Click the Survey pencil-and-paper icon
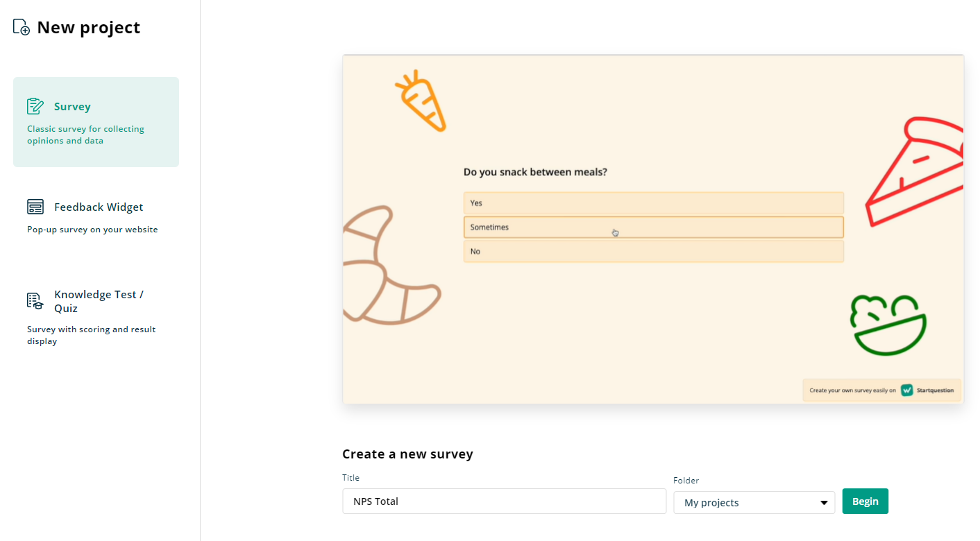980x541 pixels. tap(35, 106)
